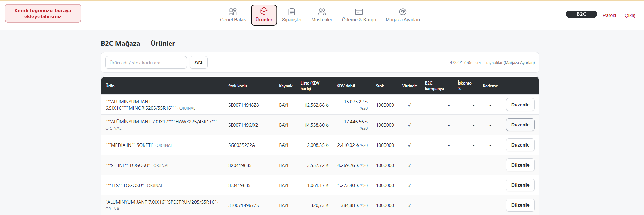Edit the TTS LOGOSU product
The image size is (644, 215).
pyautogui.click(x=520, y=185)
